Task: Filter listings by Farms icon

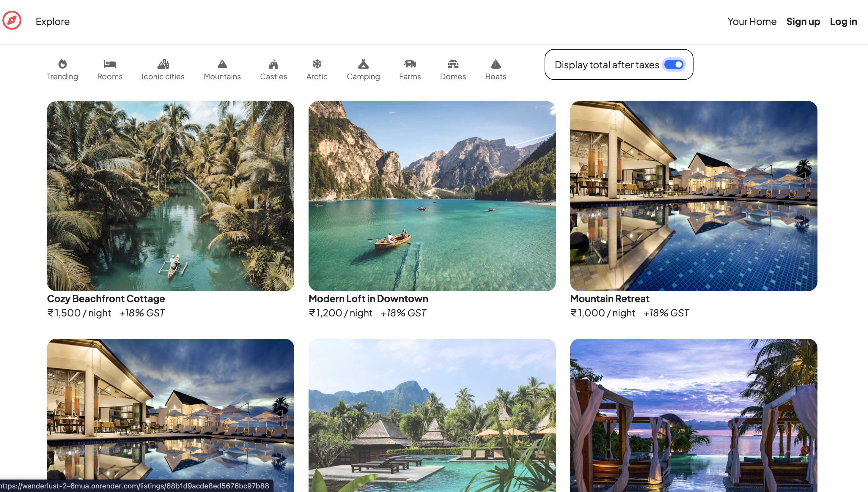Action: pos(410,64)
